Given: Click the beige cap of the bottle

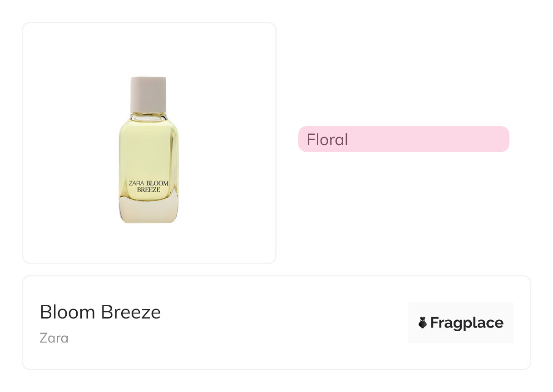Looking at the screenshot, I should pos(148,95).
